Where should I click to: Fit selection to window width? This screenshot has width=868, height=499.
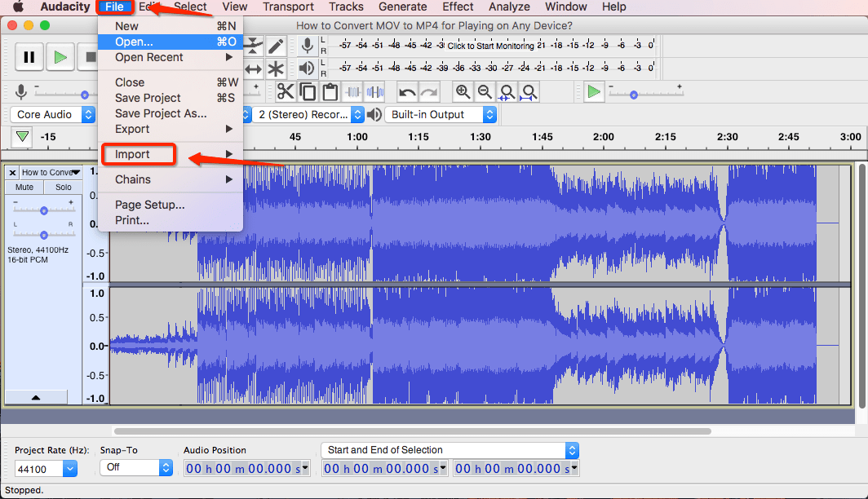[507, 91]
